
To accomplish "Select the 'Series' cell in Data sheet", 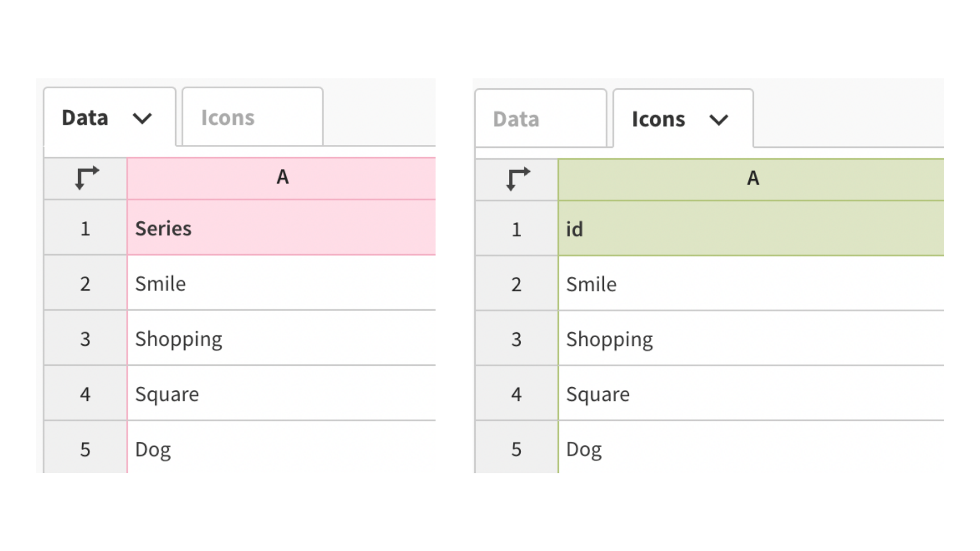I will coord(282,228).
